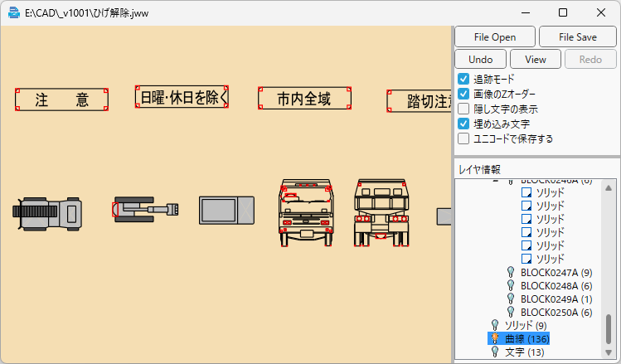The width and height of the screenshot is (621, 364).
Task: Uncheck 画像のZオーダー option
Action: pyautogui.click(x=464, y=95)
